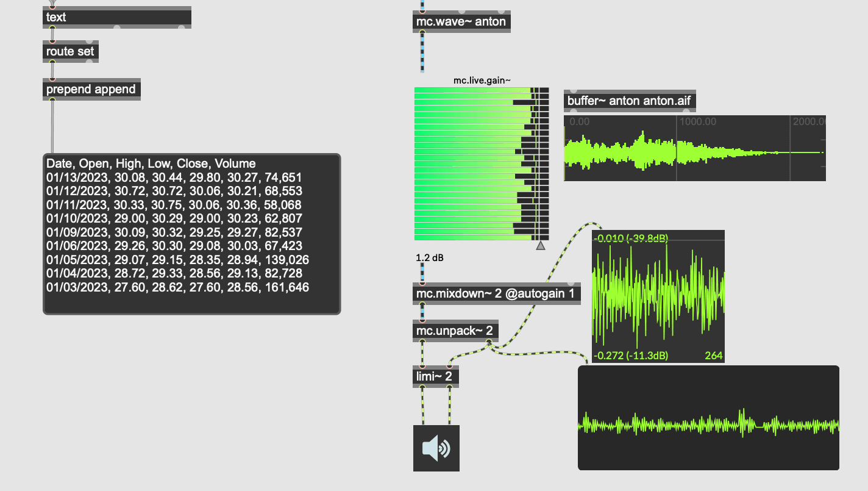Select the 'prepend append' object
Screen dimensions: 868x491
pos(91,89)
